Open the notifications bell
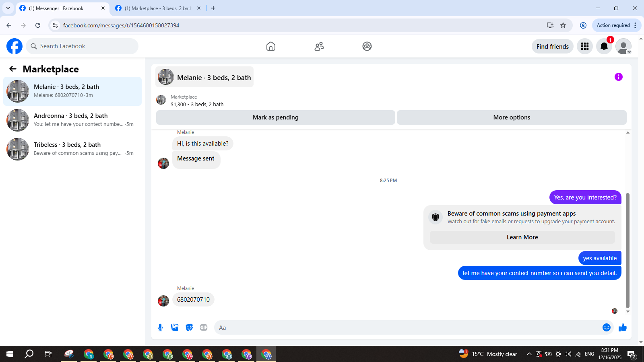 pos(604,46)
